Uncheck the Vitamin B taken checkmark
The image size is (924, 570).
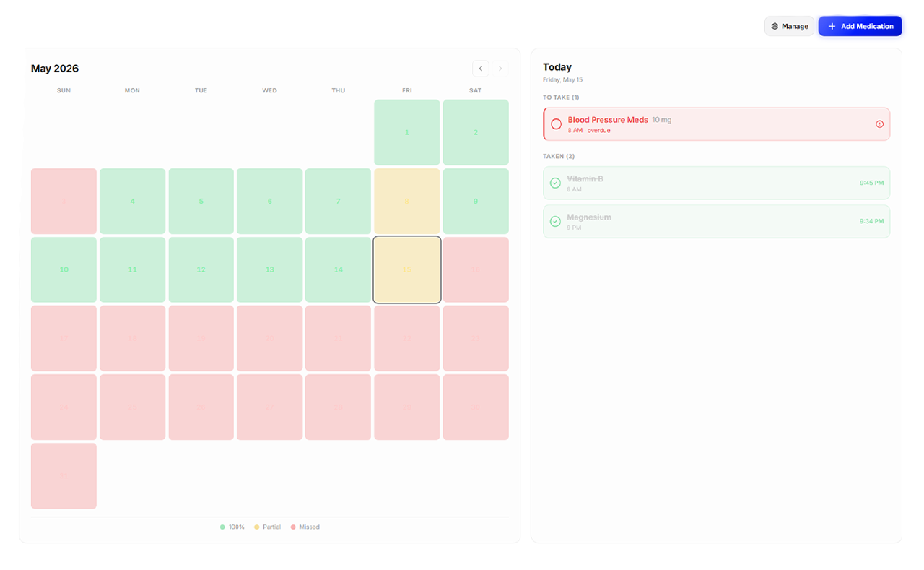555,183
